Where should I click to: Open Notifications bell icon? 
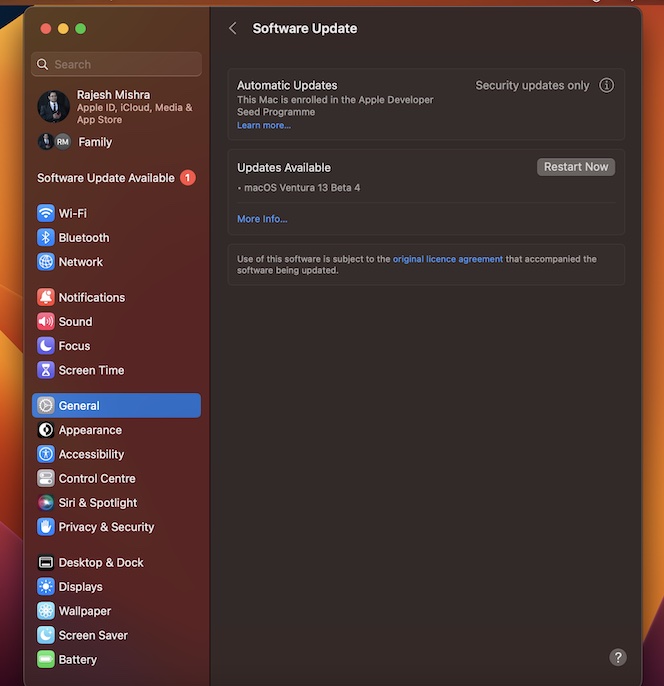45,297
